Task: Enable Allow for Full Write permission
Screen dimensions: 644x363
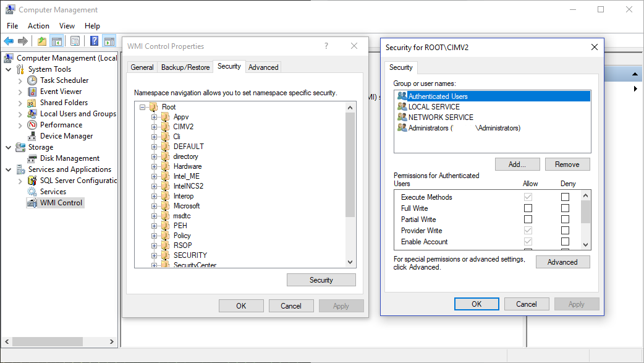Action: point(528,208)
